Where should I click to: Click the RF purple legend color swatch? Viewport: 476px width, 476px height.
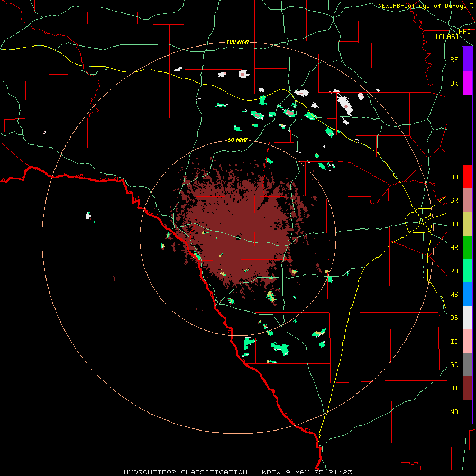467,59
